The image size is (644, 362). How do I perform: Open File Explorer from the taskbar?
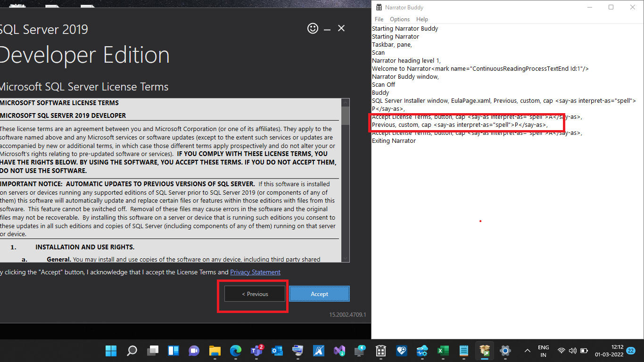pyautogui.click(x=215, y=351)
